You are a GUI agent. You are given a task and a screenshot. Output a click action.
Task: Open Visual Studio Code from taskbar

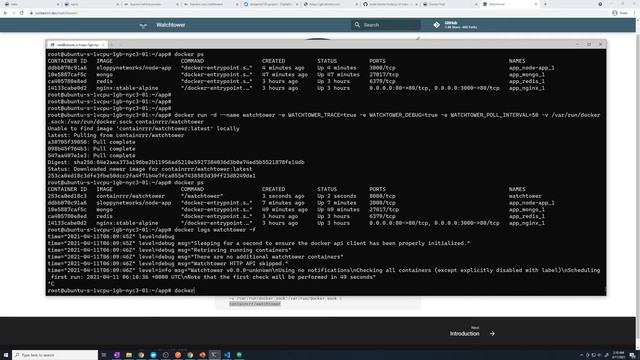pyautogui.click(x=227, y=355)
